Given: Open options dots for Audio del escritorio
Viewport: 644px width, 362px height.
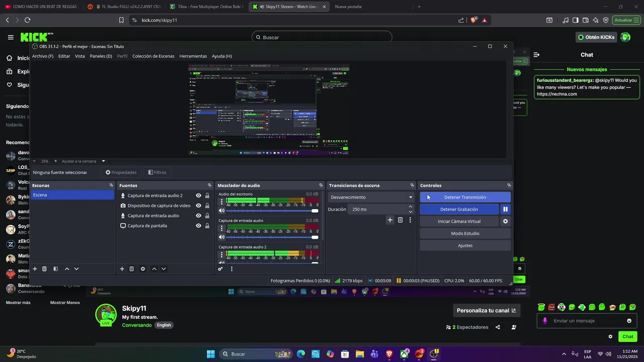Looking at the screenshot, I should [221, 202].
